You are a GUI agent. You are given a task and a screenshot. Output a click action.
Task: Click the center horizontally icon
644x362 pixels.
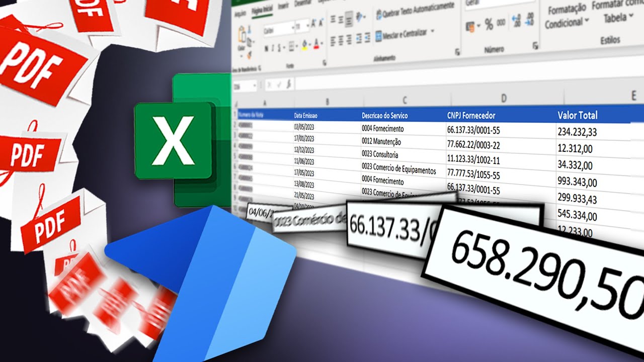[x=341, y=40]
